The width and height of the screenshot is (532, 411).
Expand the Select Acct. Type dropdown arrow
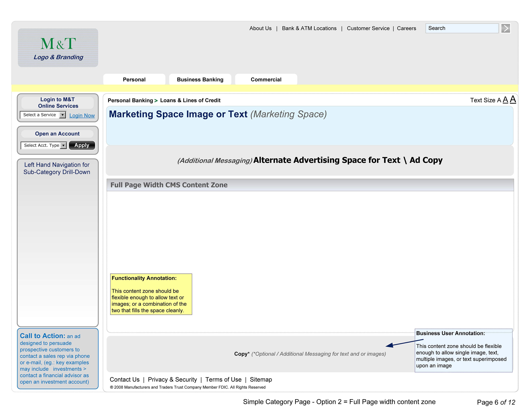click(x=63, y=145)
